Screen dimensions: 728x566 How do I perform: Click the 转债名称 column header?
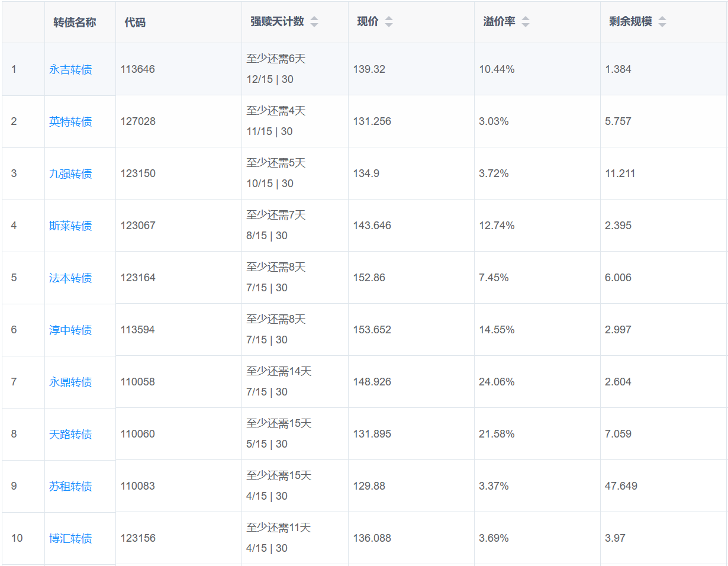click(x=75, y=22)
